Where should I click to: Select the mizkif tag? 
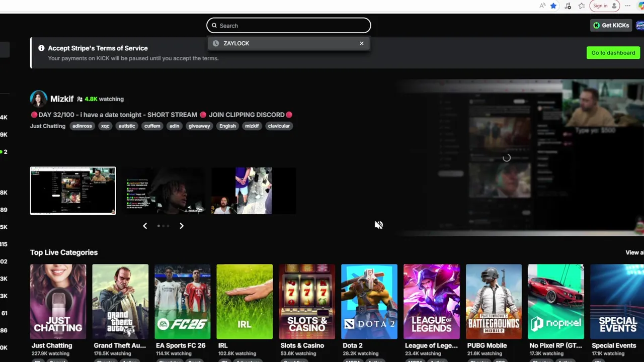click(x=252, y=126)
